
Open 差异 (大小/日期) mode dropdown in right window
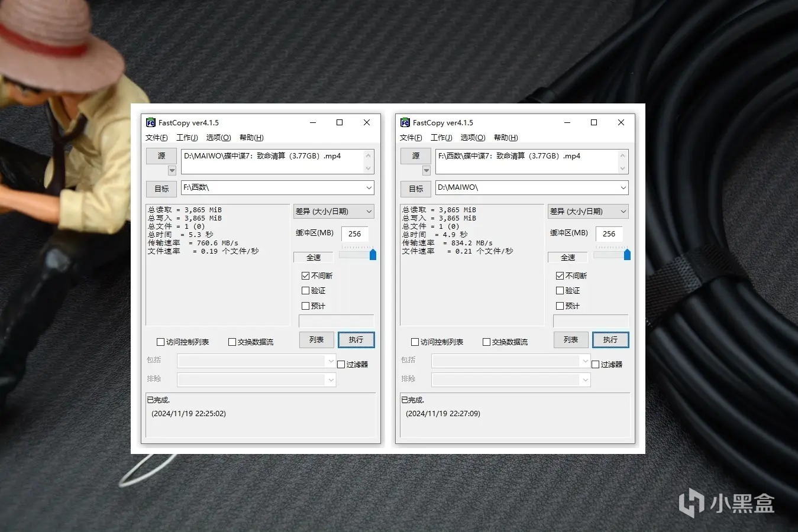(x=588, y=212)
